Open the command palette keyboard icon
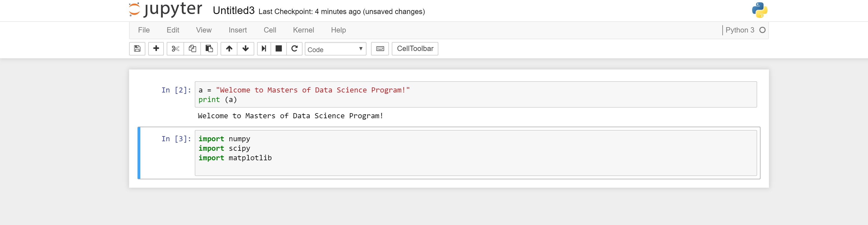The image size is (868, 225). click(x=380, y=49)
